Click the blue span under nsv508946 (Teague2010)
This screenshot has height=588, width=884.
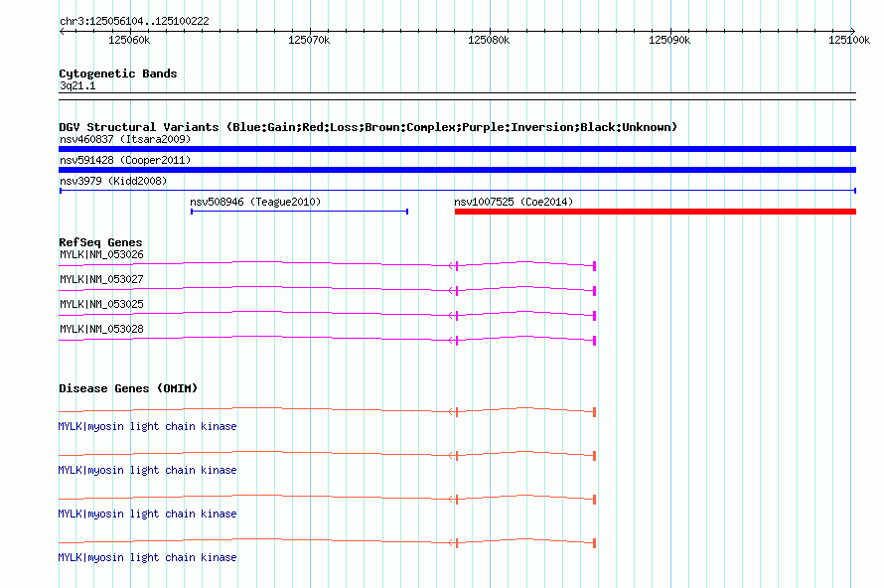[299, 212]
